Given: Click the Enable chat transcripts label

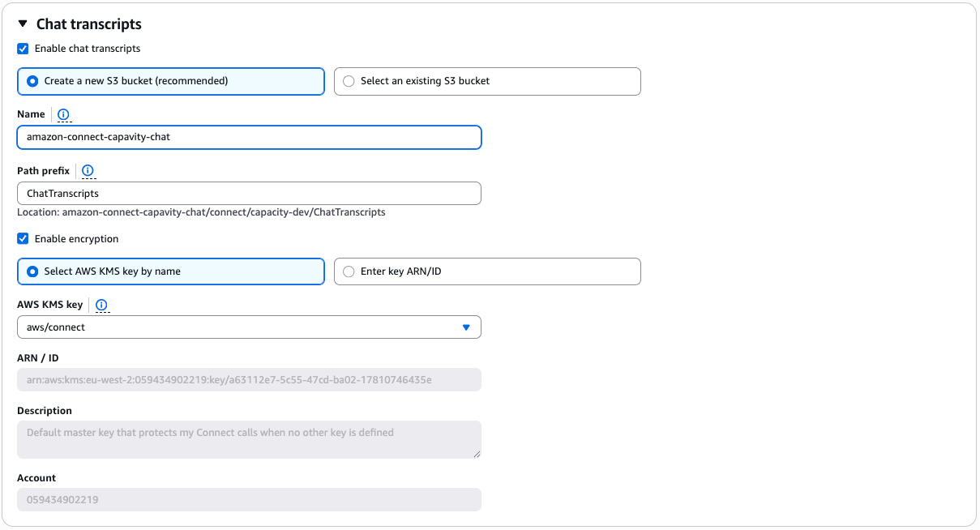Looking at the screenshot, I should (x=88, y=49).
